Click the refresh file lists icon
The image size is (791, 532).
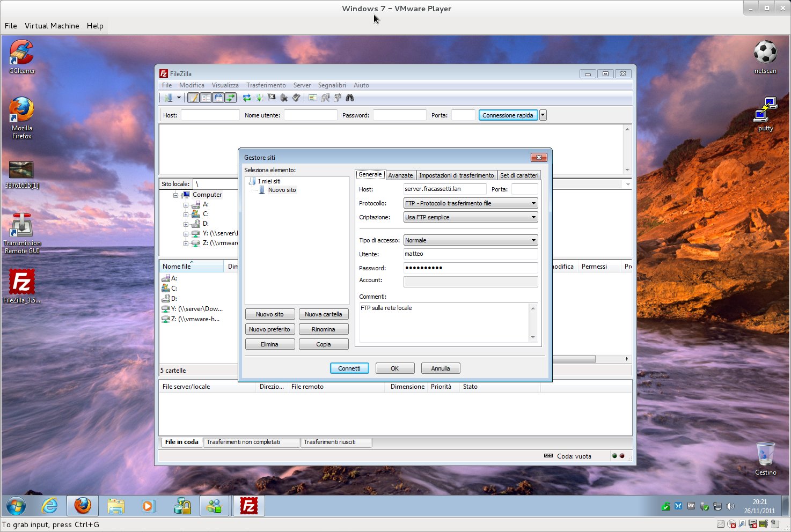[x=247, y=98]
